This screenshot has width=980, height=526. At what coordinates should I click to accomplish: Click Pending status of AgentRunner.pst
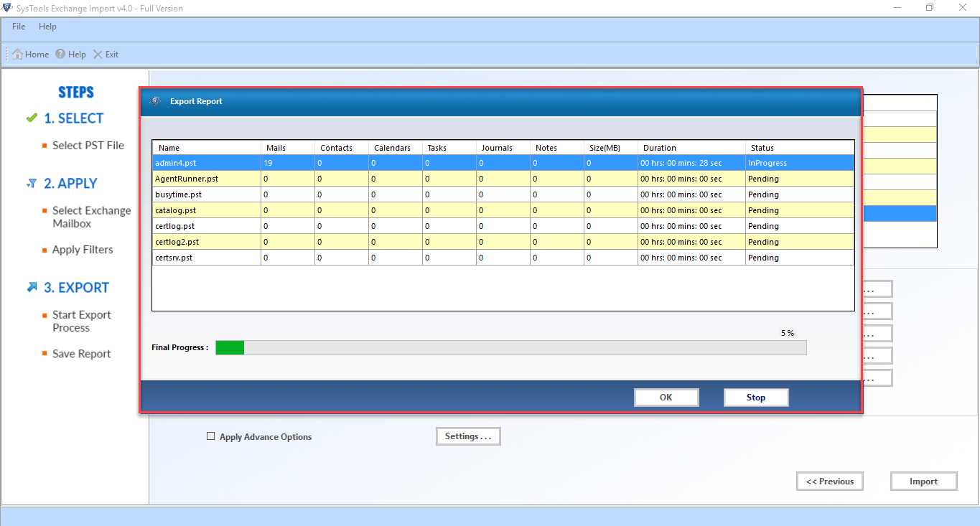800,179
